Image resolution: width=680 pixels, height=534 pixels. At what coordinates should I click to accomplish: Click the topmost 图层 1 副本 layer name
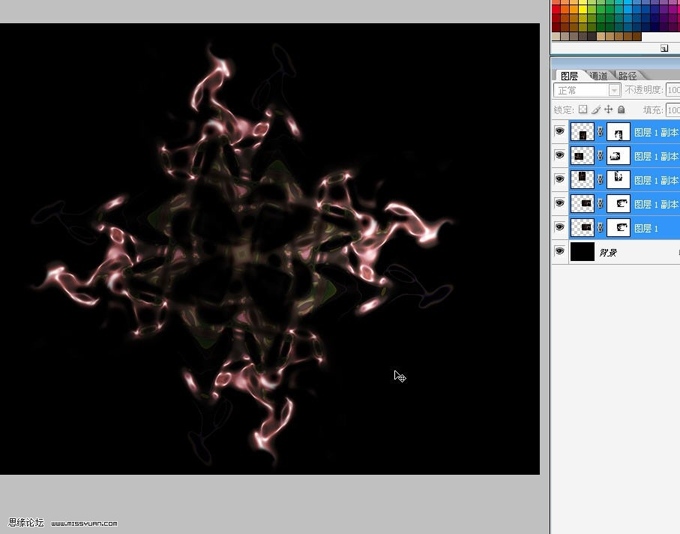click(656, 132)
